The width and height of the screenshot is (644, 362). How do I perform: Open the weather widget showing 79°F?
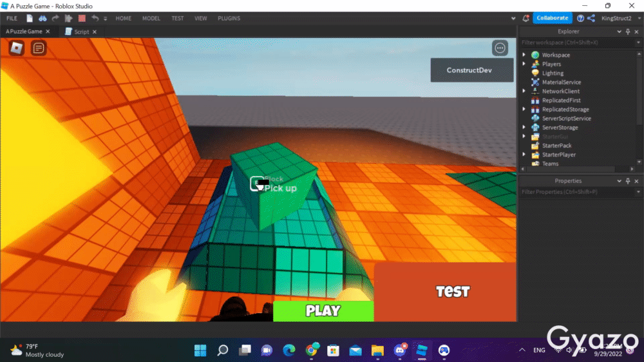[37, 350]
